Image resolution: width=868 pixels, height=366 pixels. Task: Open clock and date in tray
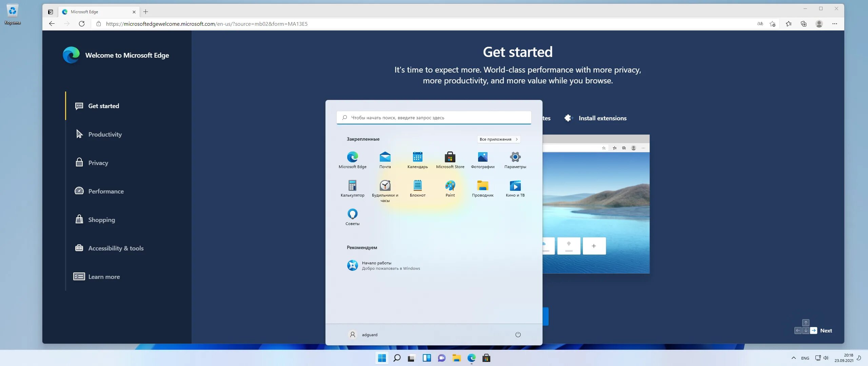(x=844, y=358)
